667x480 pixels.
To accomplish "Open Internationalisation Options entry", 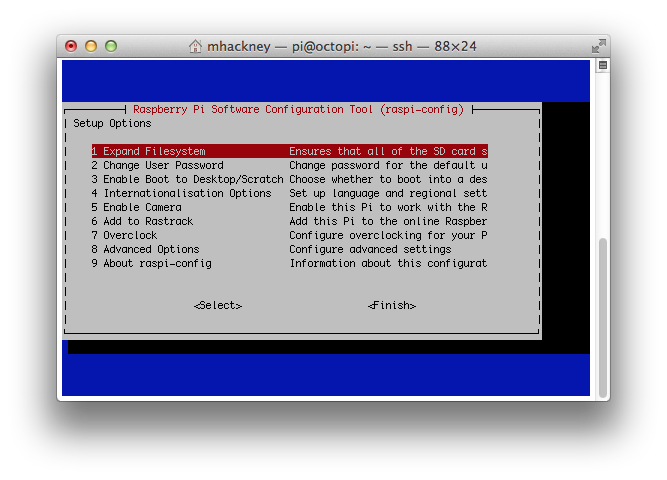I will click(181, 193).
